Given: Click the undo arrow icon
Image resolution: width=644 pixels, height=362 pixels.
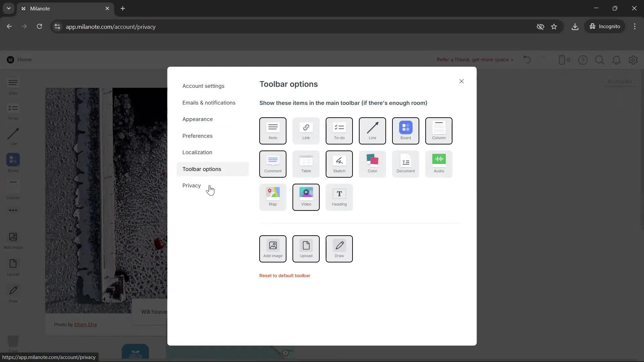Looking at the screenshot, I should click(x=527, y=59).
